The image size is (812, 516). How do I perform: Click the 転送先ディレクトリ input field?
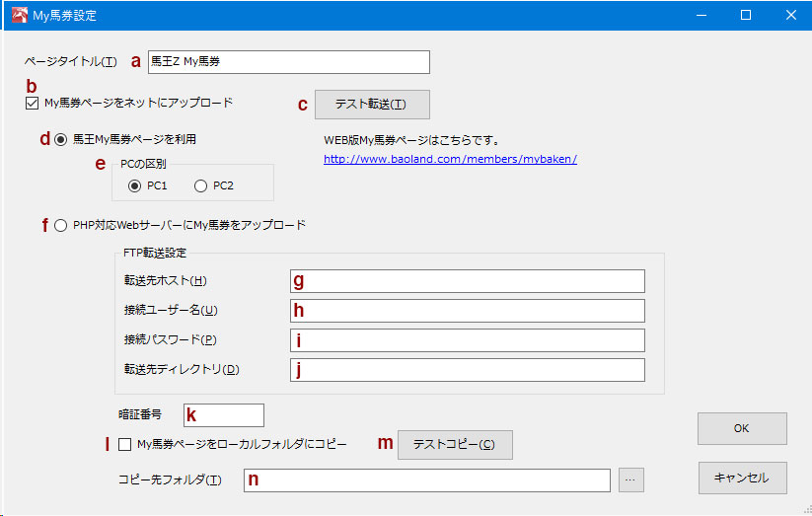(467, 370)
